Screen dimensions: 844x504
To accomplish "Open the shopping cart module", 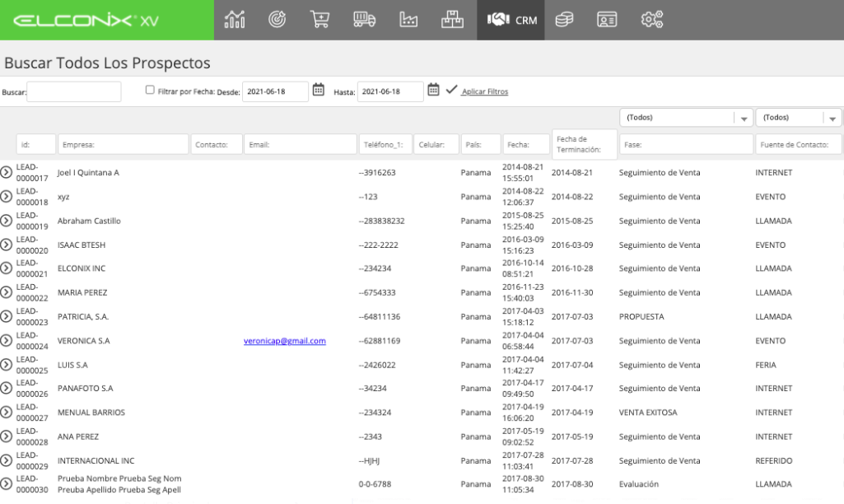I will (319, 20).
